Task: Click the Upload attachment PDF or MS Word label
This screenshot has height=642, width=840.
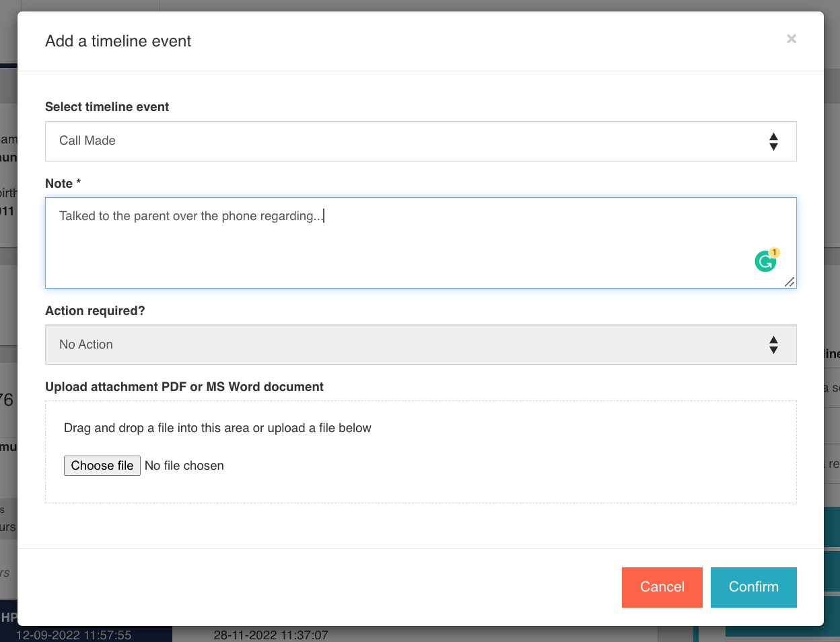Action: coord(184,387)
